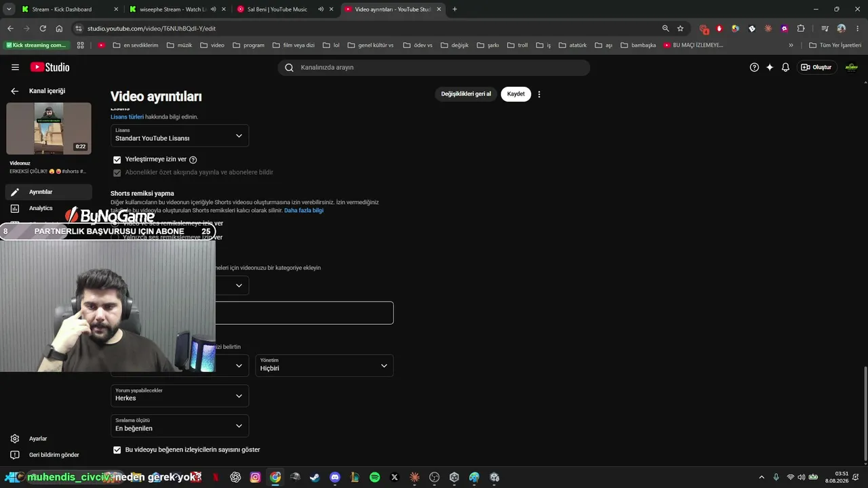Screen dimensions: 868x488
Task: Open ChatGPT from the taskbar
Action: [235, 477]
